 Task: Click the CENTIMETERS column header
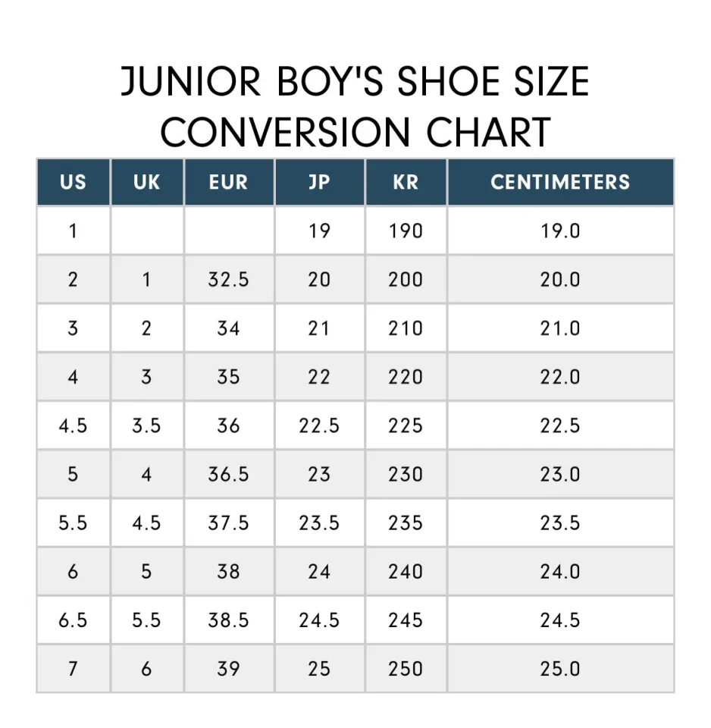coord(560,182)
